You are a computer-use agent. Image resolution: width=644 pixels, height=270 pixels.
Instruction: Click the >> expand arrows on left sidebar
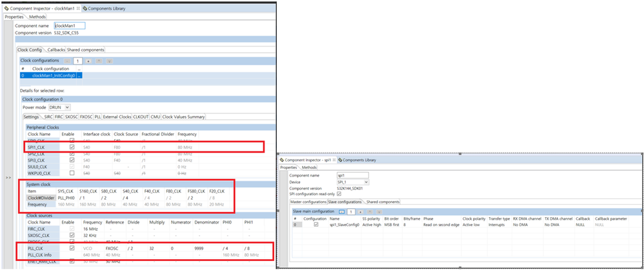8,178
